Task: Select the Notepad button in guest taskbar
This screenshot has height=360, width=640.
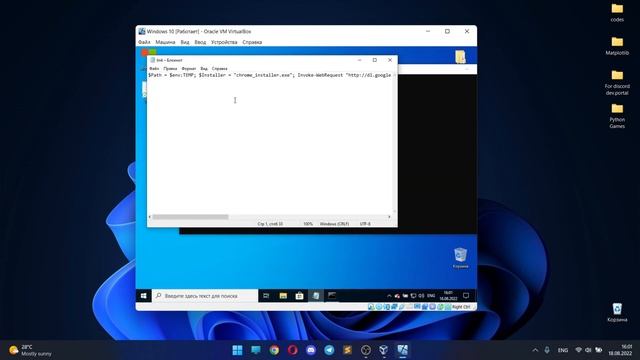Action: click(x=316, y=296)
